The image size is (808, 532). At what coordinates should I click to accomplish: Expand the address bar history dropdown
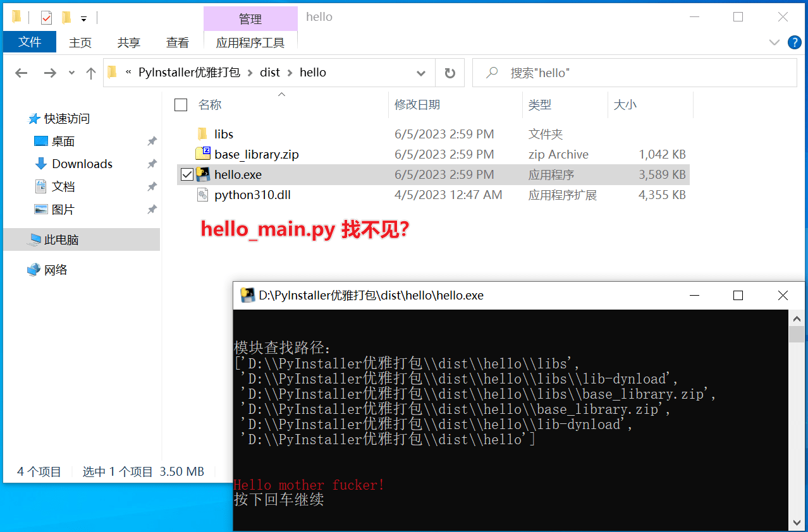421,73
